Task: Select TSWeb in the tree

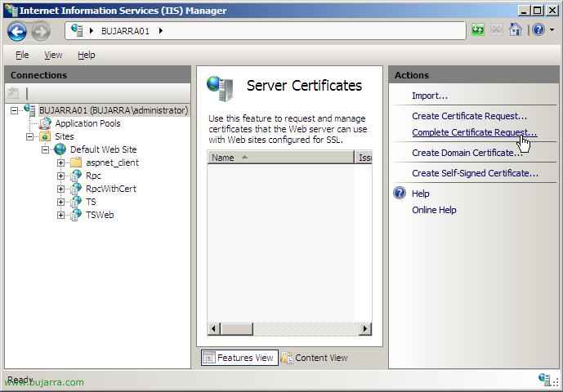Action: click(100, 215)
